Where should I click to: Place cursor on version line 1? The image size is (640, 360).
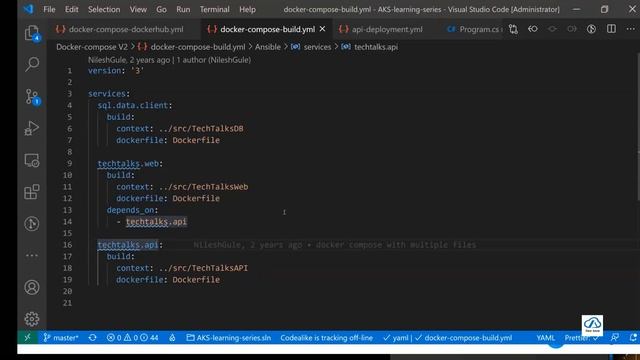[116, 71]
